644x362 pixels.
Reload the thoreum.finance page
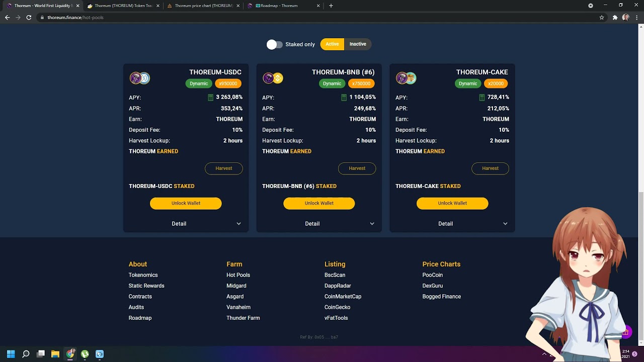click(x=29, y=17)
